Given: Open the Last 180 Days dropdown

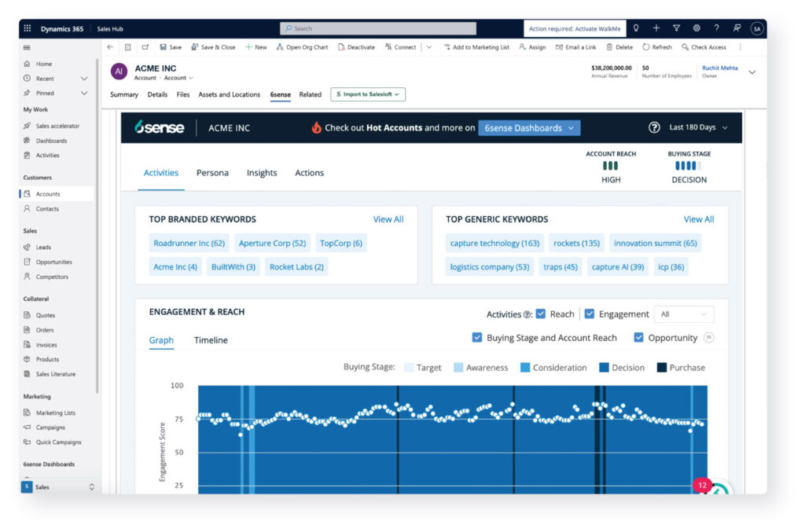Looking at the screenshot, I should pyautogui.click(x=698, y=127).
